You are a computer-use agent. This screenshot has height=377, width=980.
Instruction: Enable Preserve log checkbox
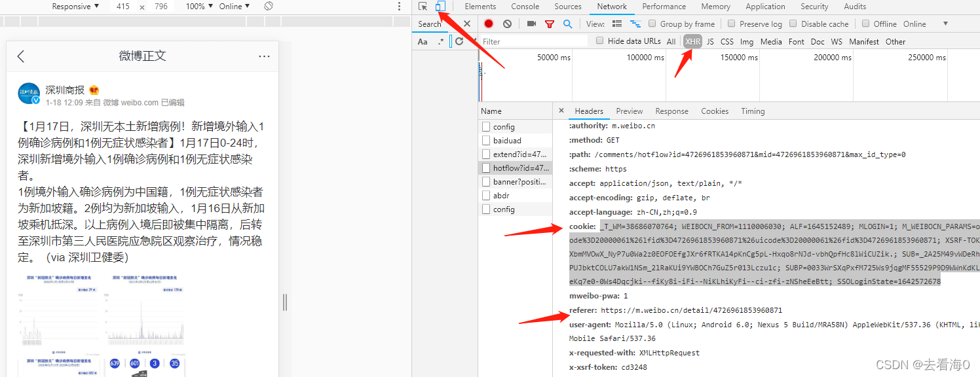732,24
